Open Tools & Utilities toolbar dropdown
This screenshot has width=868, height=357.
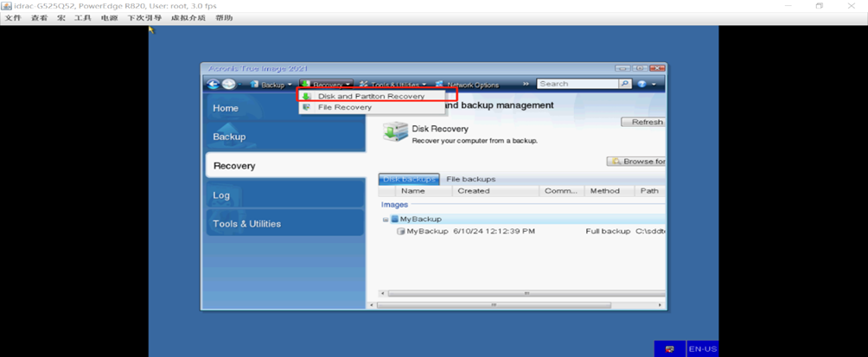click(x=393, y=85)
